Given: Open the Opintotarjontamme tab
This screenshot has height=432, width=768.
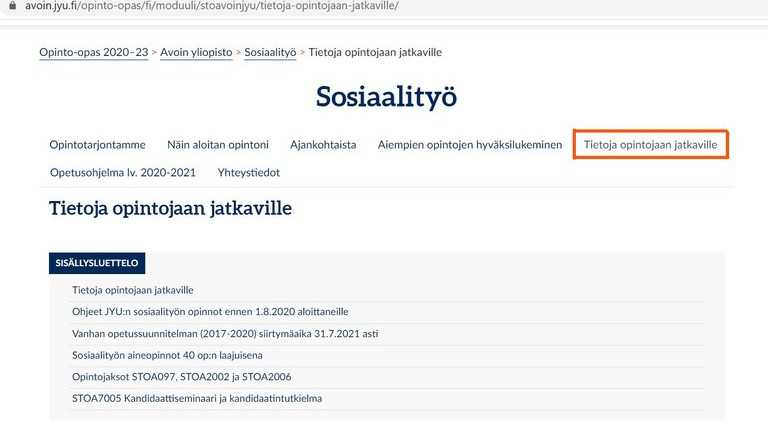Looking at the screenshot, I should [97, 145].
